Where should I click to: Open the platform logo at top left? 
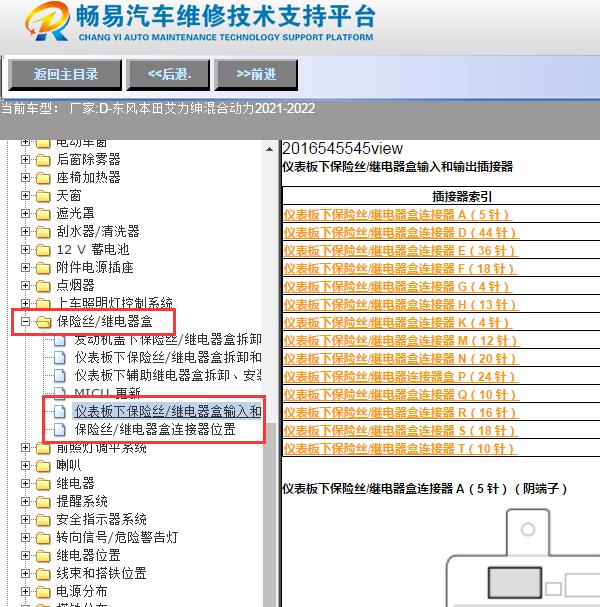coord(47,22)
